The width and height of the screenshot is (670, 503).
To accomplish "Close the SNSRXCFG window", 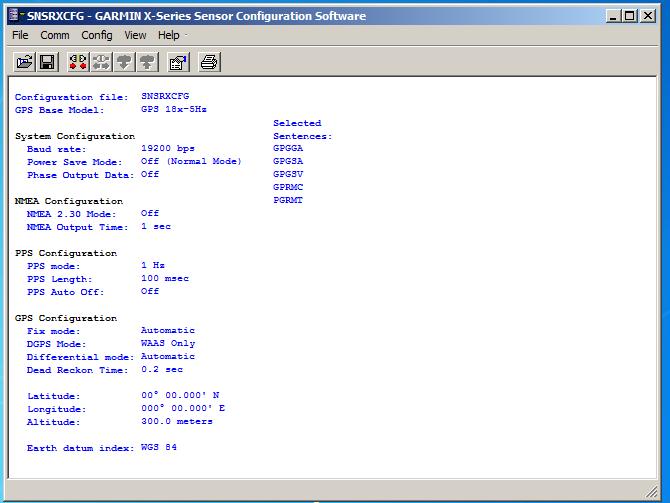I will pyautogui.click(x=648, y=16).
